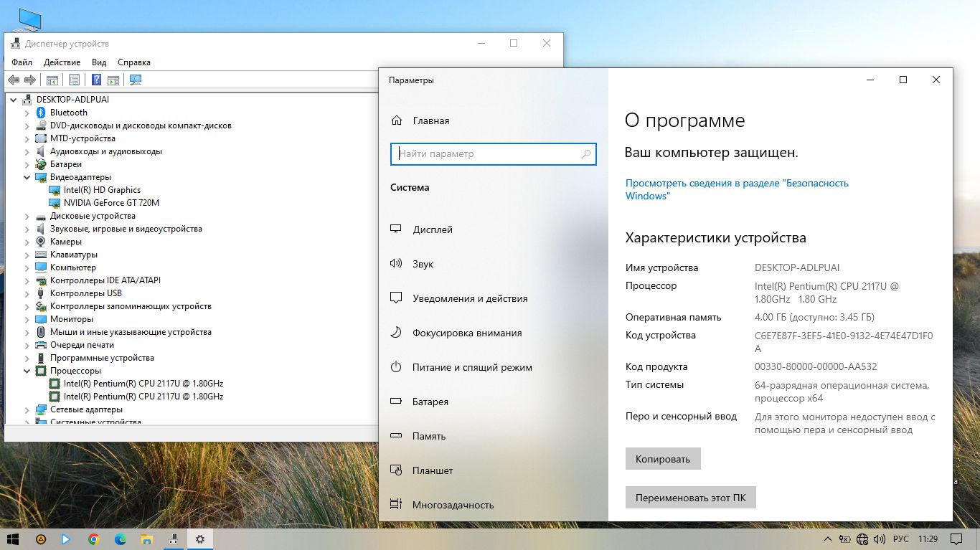Open the notification center in the taskbar
980x550 pixels.
tap(956, 539)
